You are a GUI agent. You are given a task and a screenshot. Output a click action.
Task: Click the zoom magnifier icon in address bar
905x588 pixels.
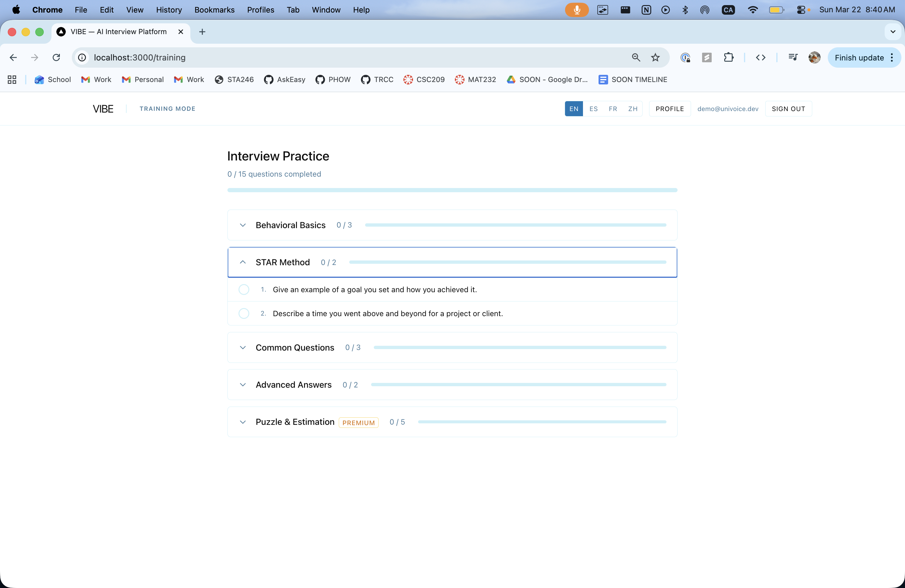636,57
